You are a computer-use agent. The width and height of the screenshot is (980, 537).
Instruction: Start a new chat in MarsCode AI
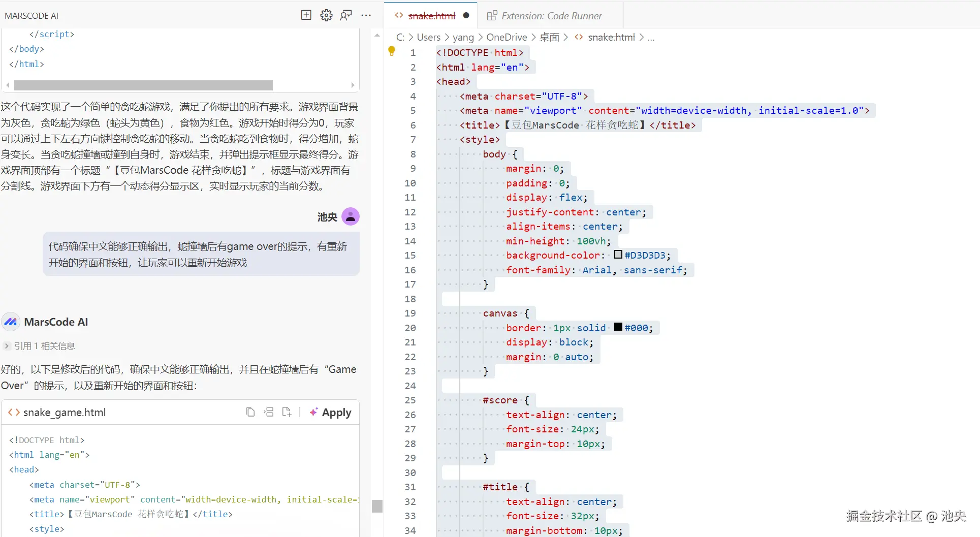pyautogui.click(x=306, y=15)
